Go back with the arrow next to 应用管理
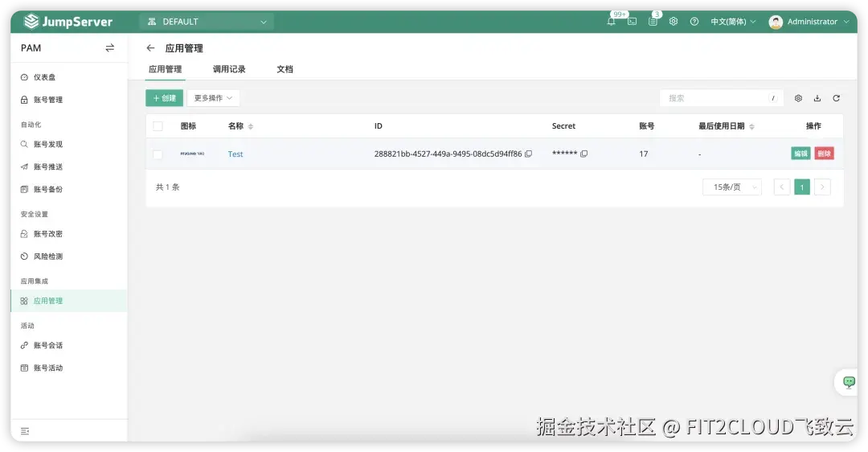The height and width of the screenshot is (452, 868). 150,48
